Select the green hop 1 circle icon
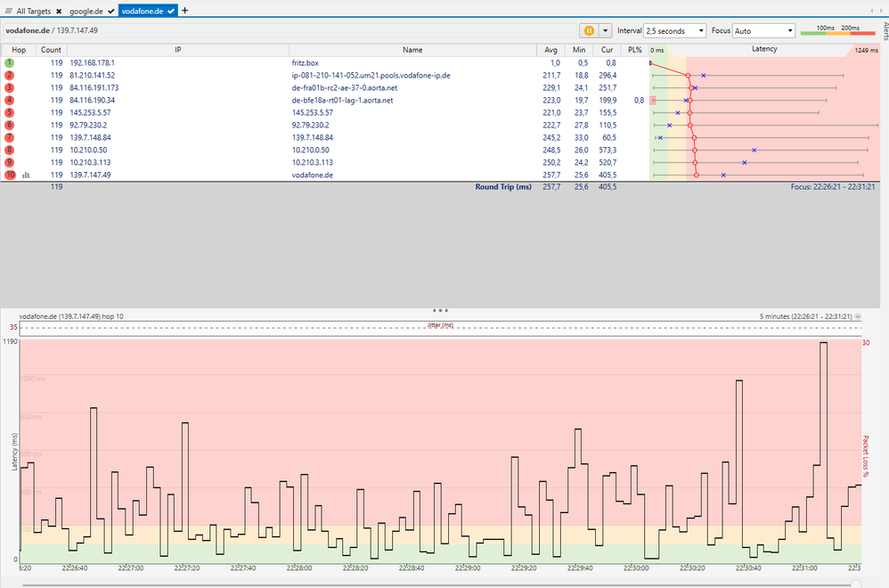The height and width of the screenshot is (588, 889). [x=9, y=63]
